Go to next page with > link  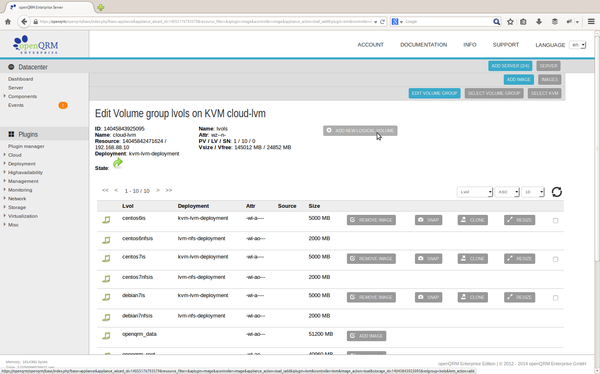coord(158,191)
